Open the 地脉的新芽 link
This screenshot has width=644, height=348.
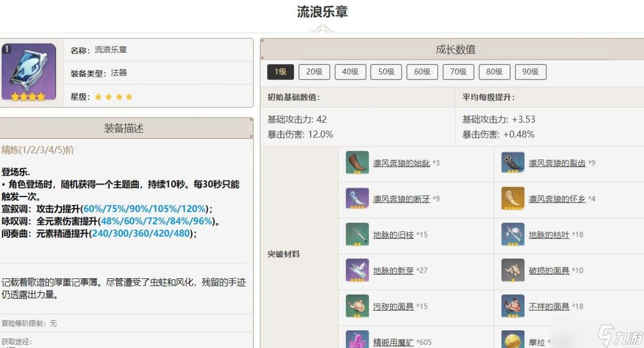393,271
